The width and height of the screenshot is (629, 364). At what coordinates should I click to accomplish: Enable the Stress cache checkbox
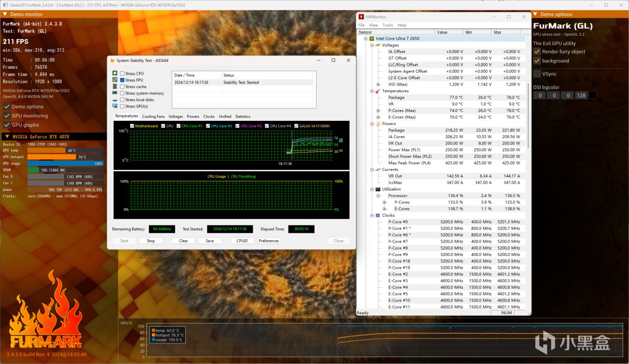[122, 86]
